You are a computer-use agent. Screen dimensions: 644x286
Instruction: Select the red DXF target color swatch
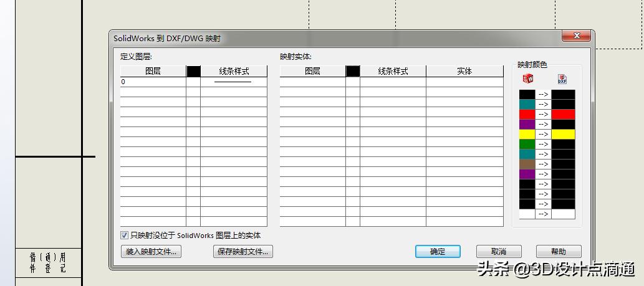pyautogui.click(x=563, y=115)
